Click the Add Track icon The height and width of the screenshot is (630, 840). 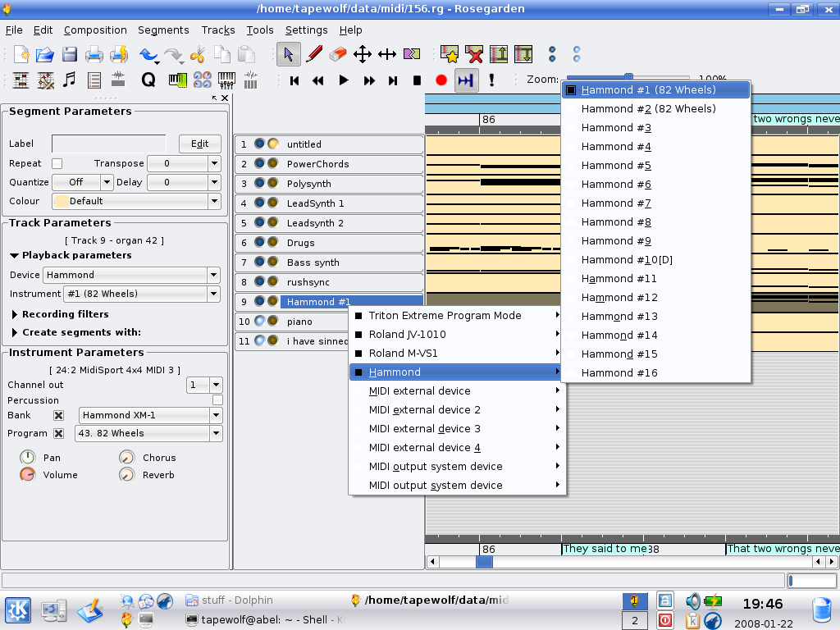point(450,54)
